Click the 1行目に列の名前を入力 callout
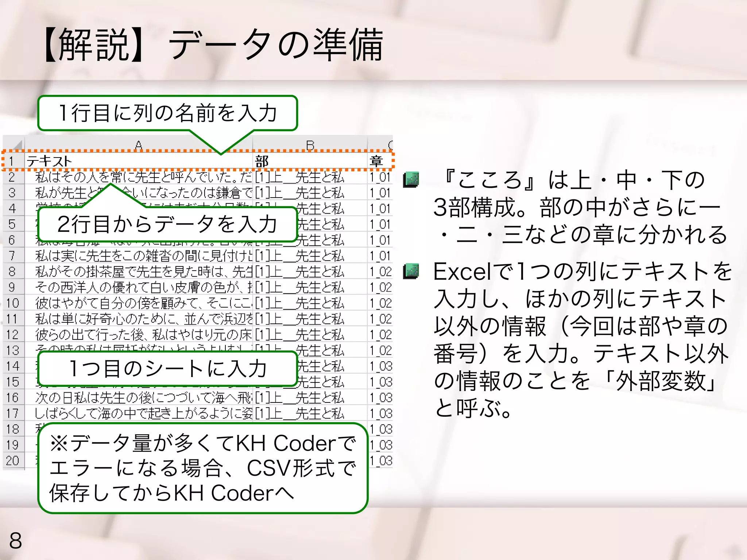747x560 pixels. pos(168,113)
